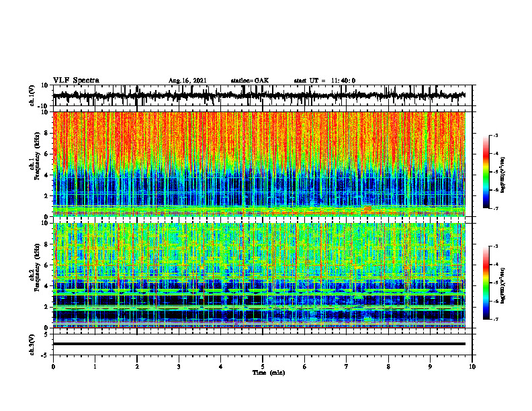Click the time axis tick label "6"

point(305,367)
